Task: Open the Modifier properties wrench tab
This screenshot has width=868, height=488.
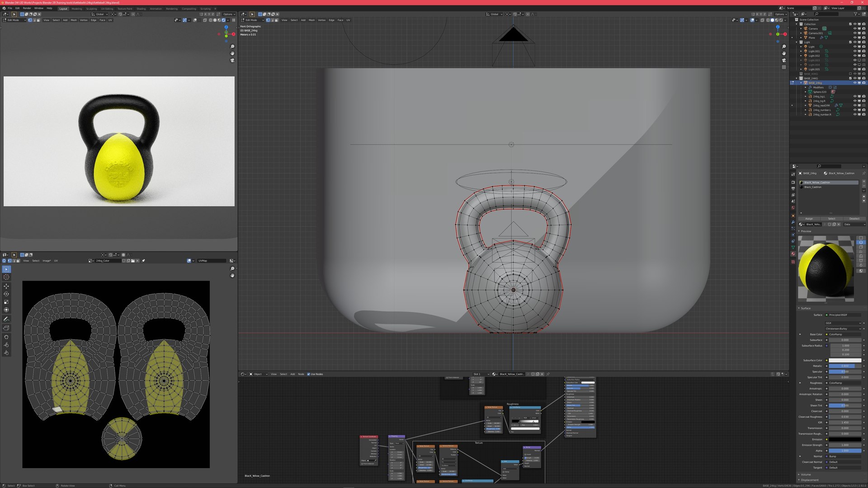Action: point(793,222)
